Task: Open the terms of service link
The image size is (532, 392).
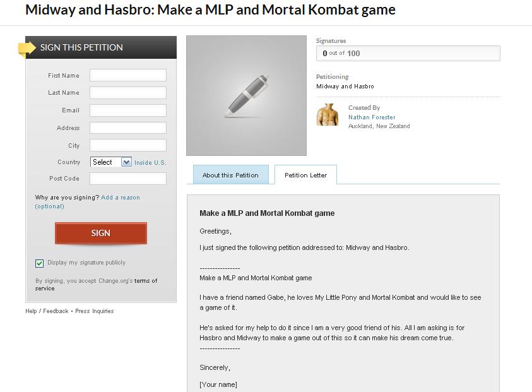Action: tap(145, 281)
